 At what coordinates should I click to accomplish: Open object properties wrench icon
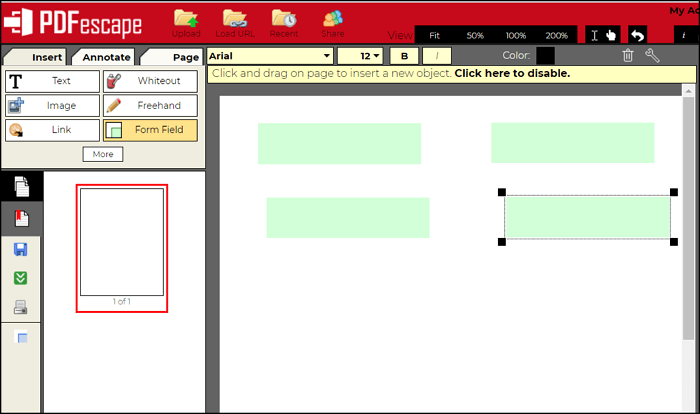652,56
